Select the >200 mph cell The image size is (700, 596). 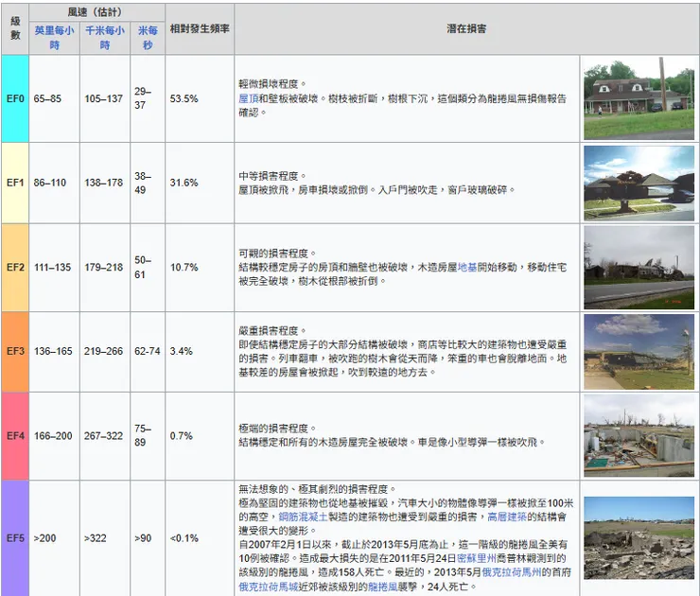(55, 538)
